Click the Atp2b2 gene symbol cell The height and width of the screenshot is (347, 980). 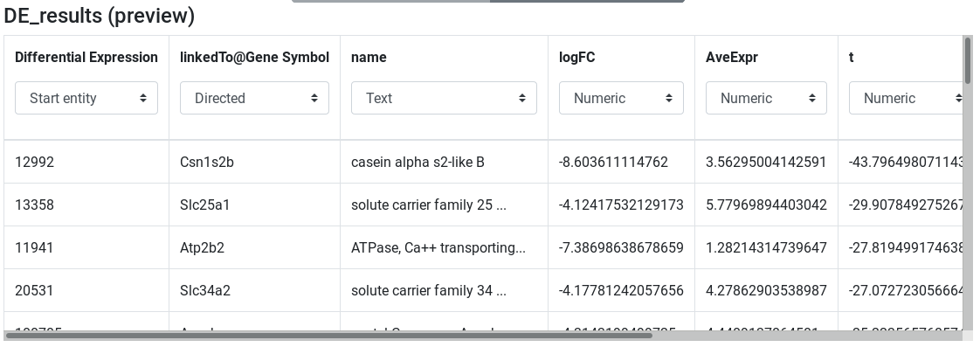(254, 247)
